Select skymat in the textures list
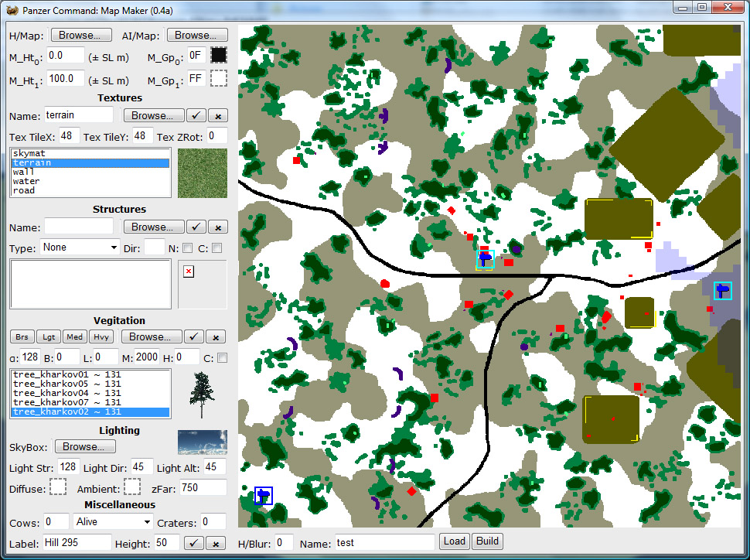The width and height of the screenshot is (750, 560). [x=90, y=154]
